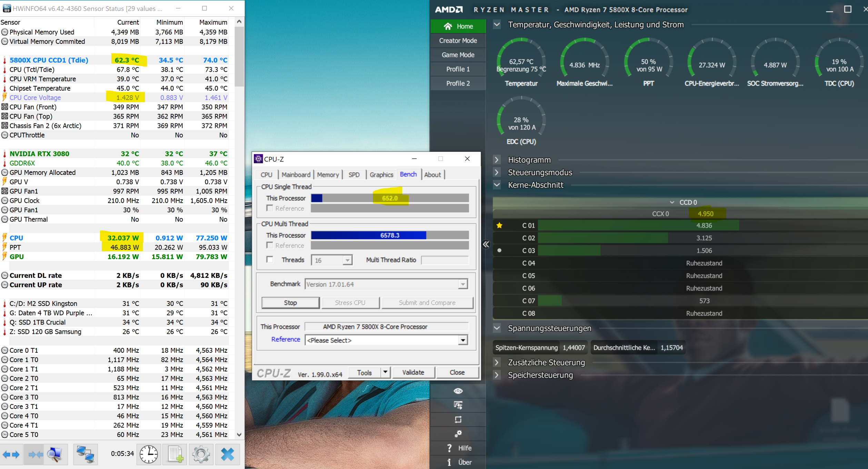Click the HWiNFO clock reset timer icon

click(x=149, y=454)
